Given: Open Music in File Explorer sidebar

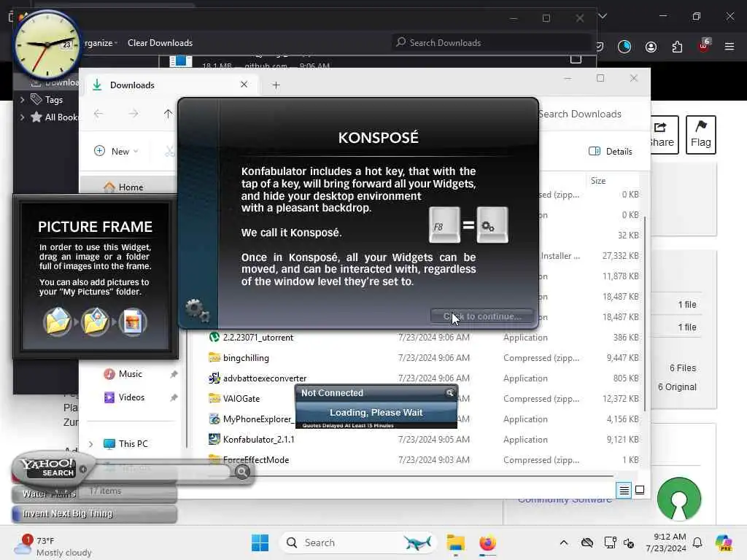Looking at the screenshot, I should pos(131,374).
